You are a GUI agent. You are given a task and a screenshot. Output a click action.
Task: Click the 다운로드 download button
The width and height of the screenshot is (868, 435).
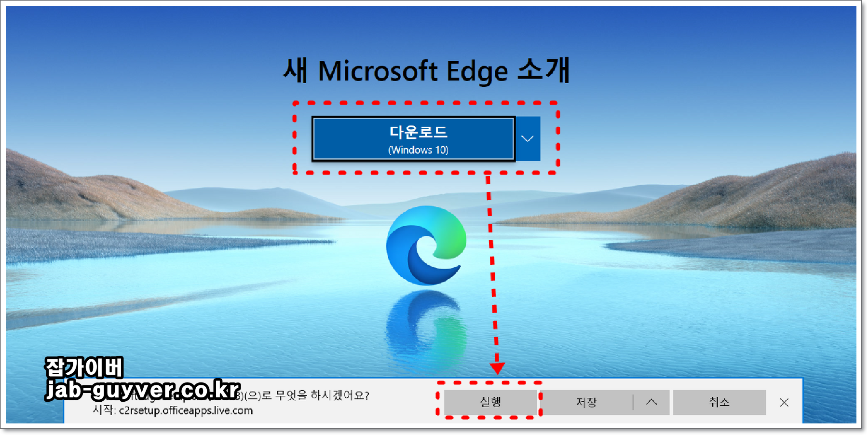(414, 139)
